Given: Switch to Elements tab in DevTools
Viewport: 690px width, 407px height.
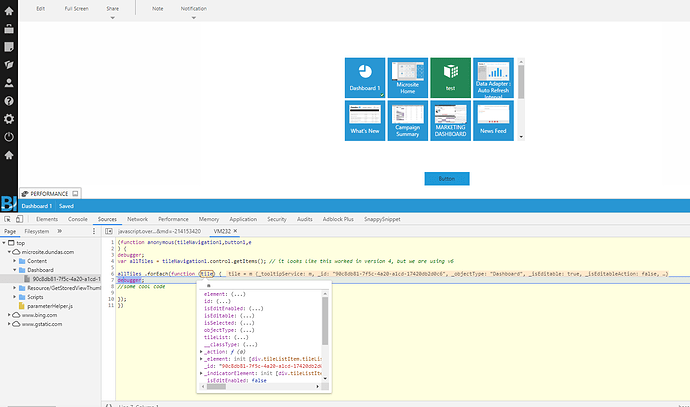Looking at the screenshot, I should point(47,219).
